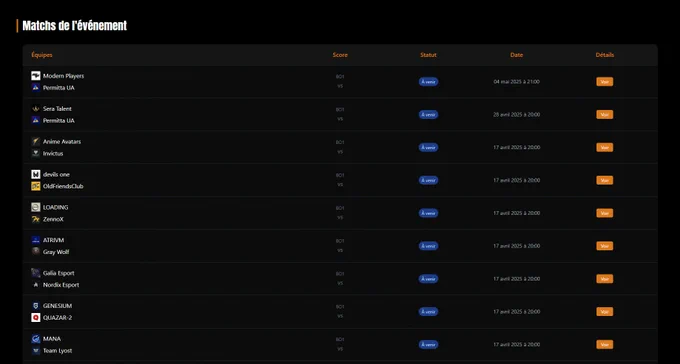The height and width of the screenshot is (364, 680).
Task: Select À venir status for LOADING match
Action: click(x=428, y=213)
